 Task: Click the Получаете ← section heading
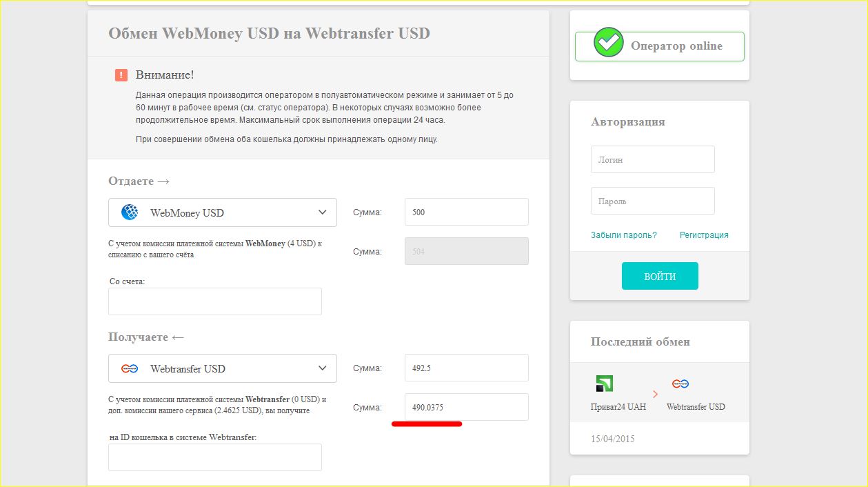tap(146, 337)
